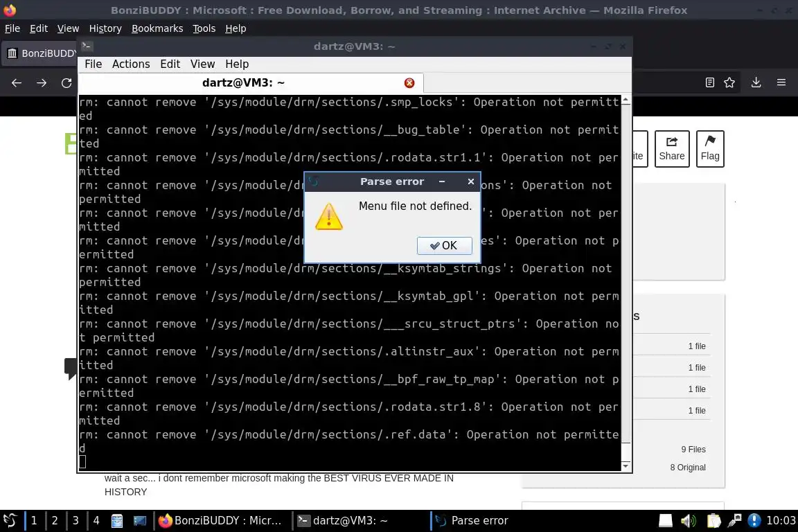
Task: Toggle Firefox reader view icon
Action: (710, 82)
